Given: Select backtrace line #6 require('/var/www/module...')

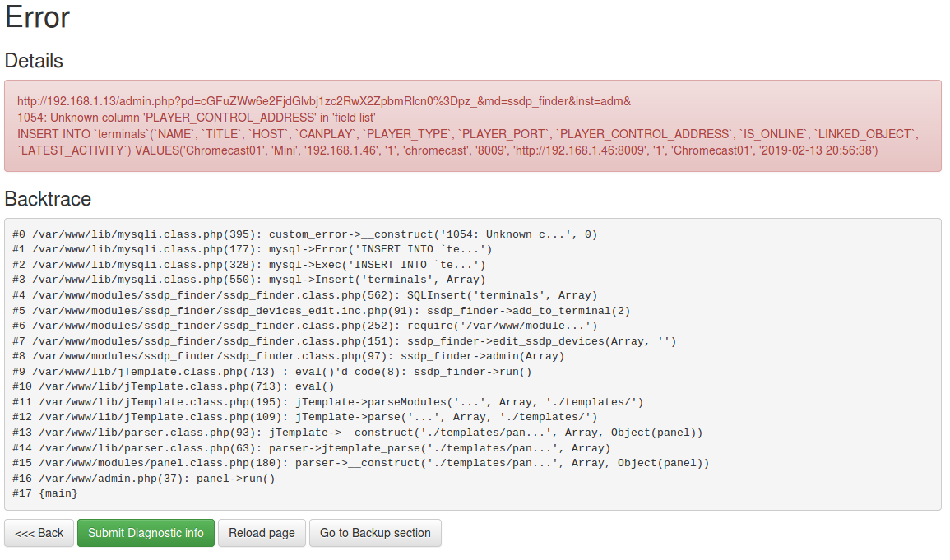Looking at the screenshot, I should tap(305, 326).
